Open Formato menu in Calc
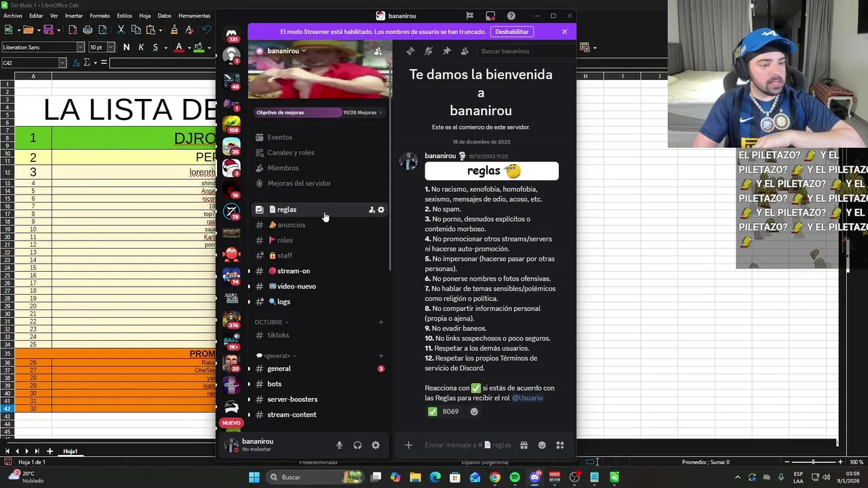The height and width of the screenshot is (488, 868). point(100,16)
